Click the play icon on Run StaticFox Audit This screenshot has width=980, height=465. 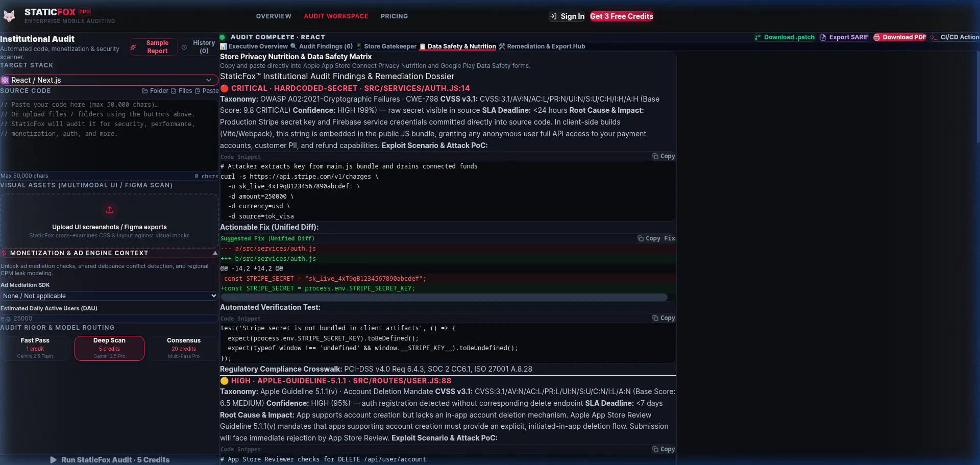click(54, 460)
